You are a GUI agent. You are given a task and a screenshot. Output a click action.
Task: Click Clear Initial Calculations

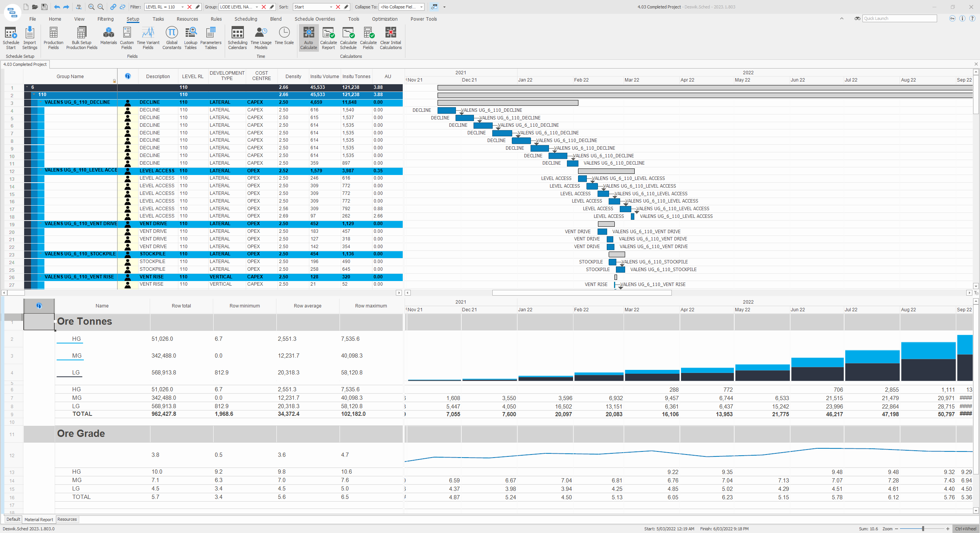point(391,38)
